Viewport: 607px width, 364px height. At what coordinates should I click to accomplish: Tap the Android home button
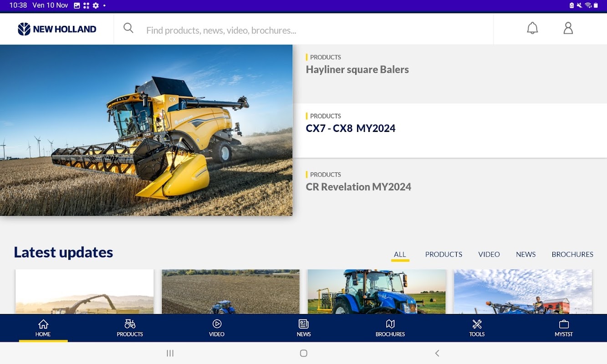click(x=304, y=353)
